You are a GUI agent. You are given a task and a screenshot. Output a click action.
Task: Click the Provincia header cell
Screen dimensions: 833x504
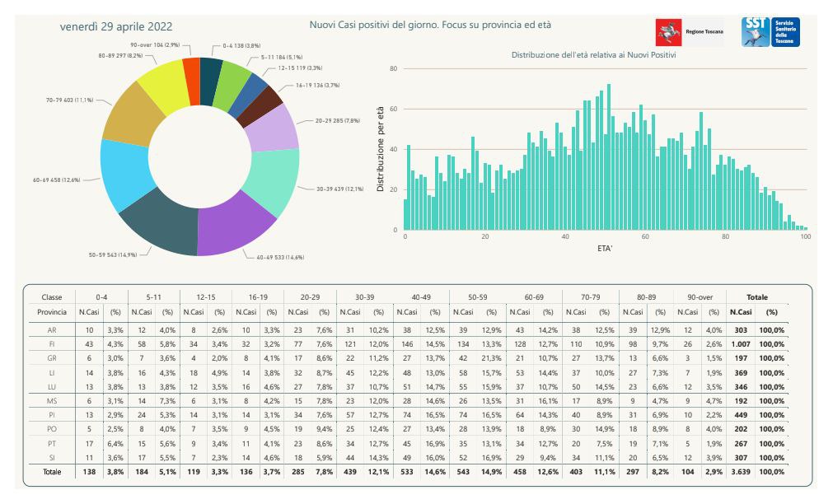[x=52, y=312]
